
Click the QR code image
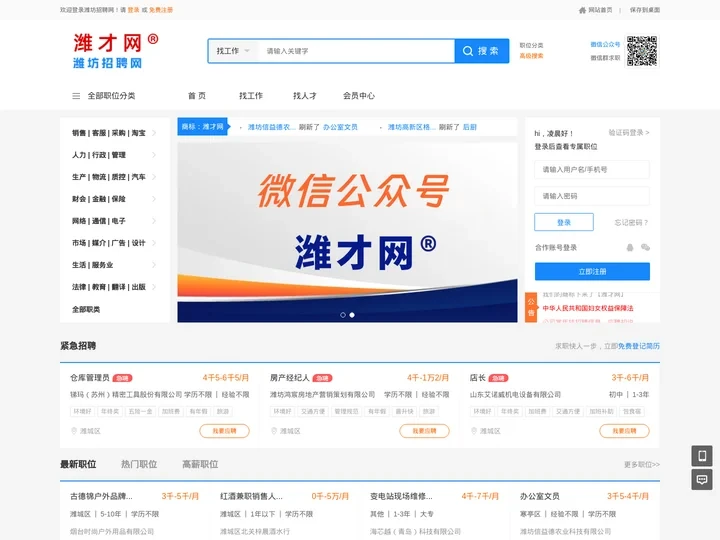642,51
